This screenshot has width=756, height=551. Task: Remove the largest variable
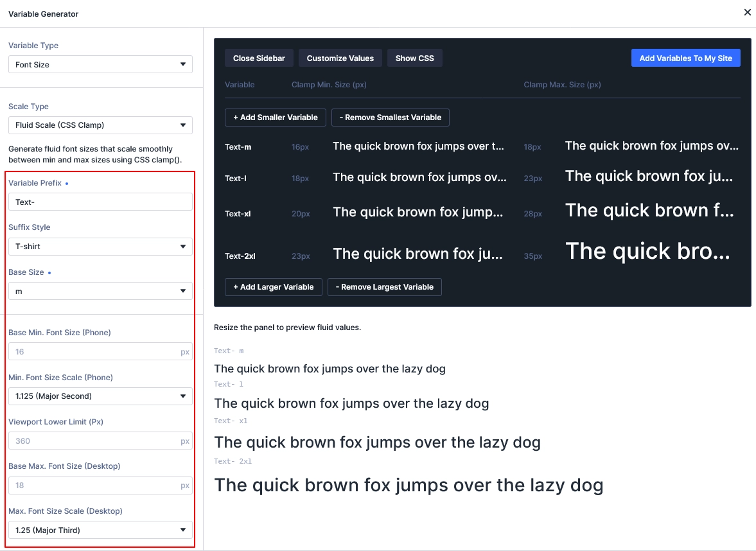coord(385,287)
